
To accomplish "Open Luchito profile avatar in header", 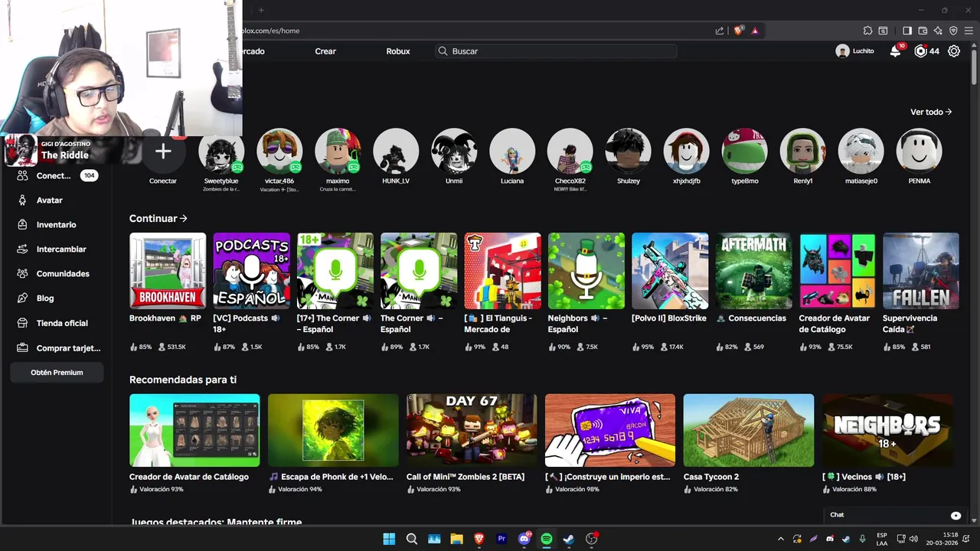I will coord(842,51).
